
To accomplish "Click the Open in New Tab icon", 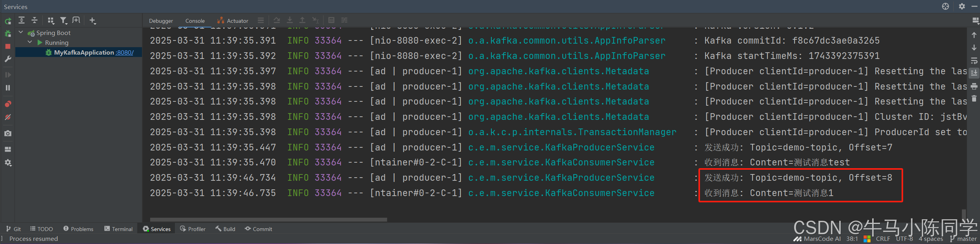I will click(76, 20).
